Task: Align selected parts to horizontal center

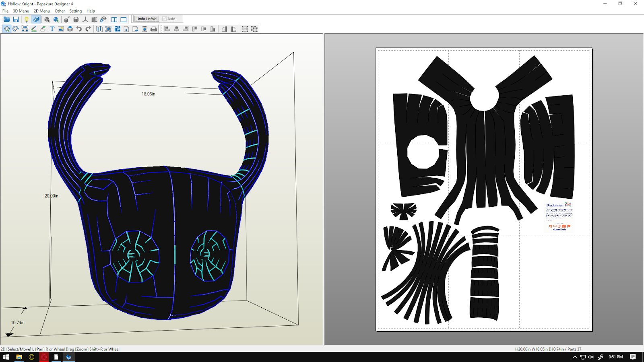Action: click(176, 29)
